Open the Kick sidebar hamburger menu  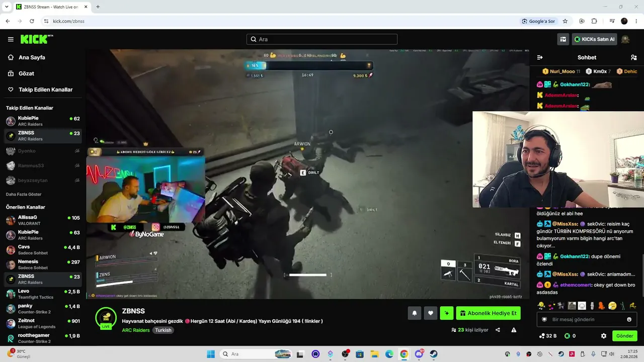(x=11, y=39)
